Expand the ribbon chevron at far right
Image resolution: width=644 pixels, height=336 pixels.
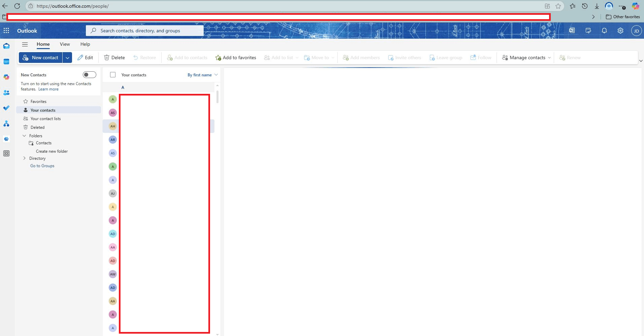click(641, 61)
